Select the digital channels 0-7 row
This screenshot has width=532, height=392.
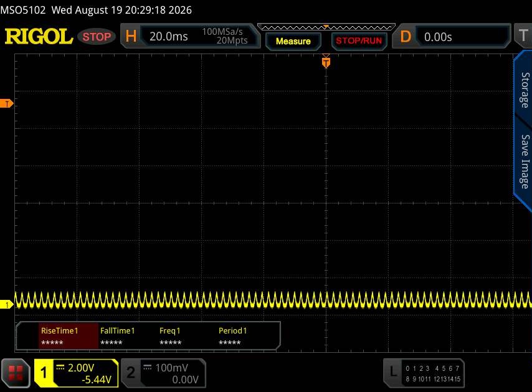coord(432,368)
